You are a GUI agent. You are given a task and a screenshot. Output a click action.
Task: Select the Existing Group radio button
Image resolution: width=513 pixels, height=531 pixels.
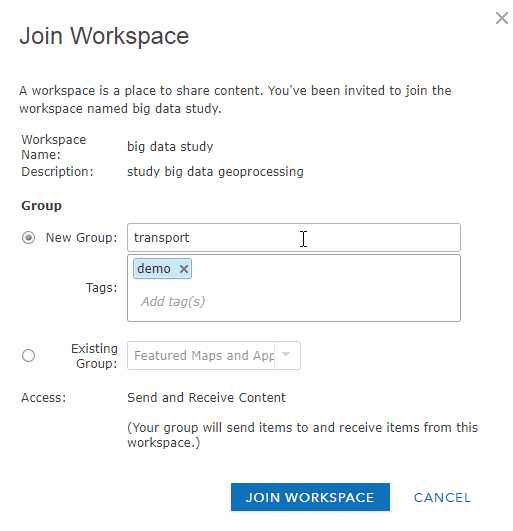(x=28, y=356)
